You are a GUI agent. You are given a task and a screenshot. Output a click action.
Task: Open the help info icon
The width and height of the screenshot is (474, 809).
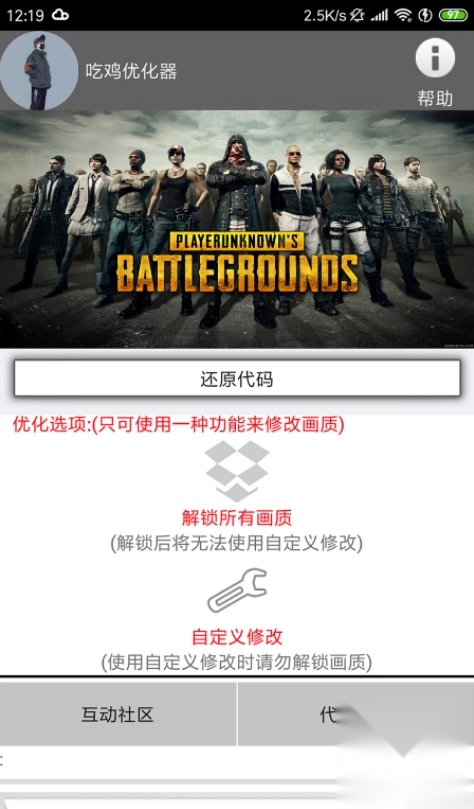click(x=435, y=57)
